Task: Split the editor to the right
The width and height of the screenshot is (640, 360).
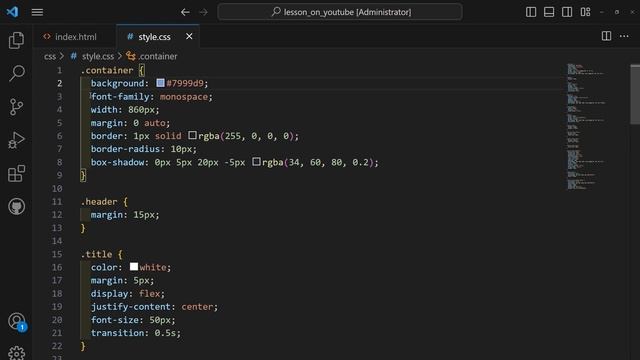Action: pyautogui.click(x=606, y=36)
